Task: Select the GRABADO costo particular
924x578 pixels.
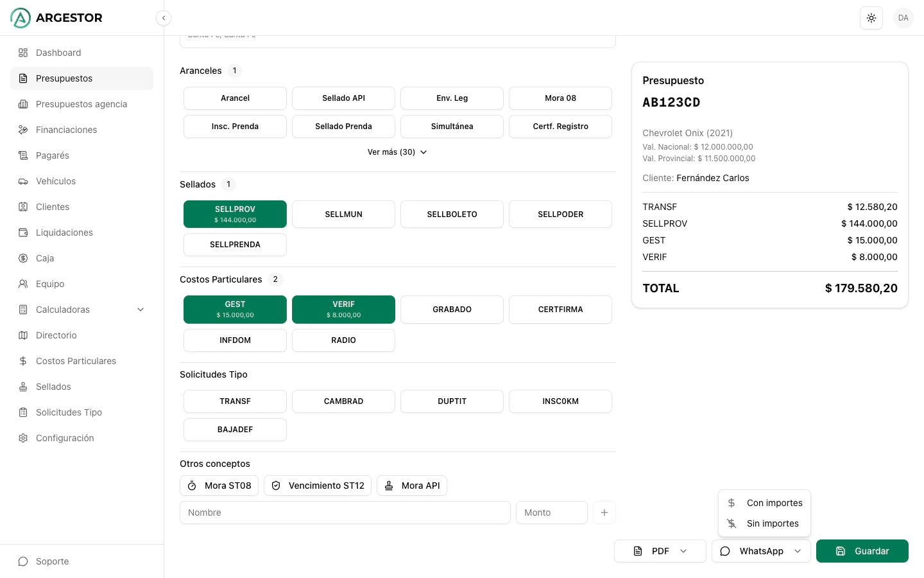Action: coord(452,309)
